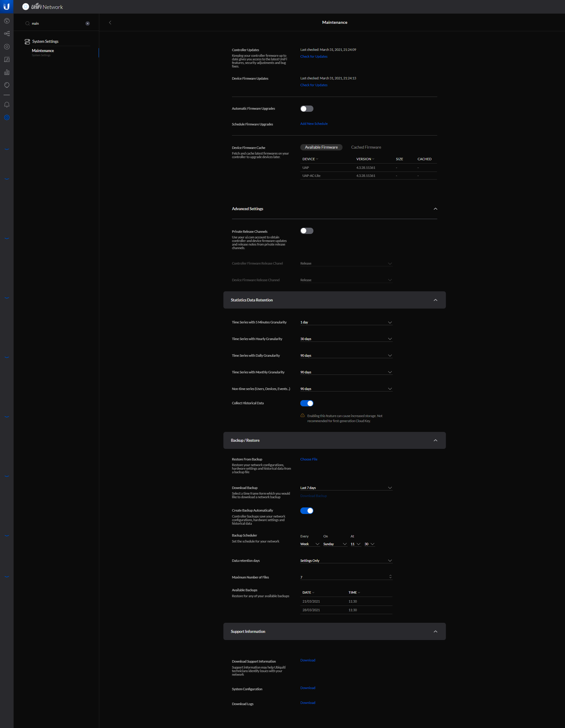Collapse the Statistics Data Retention section
The height and width of the screenshot is (728, 565).
(435, 300)
